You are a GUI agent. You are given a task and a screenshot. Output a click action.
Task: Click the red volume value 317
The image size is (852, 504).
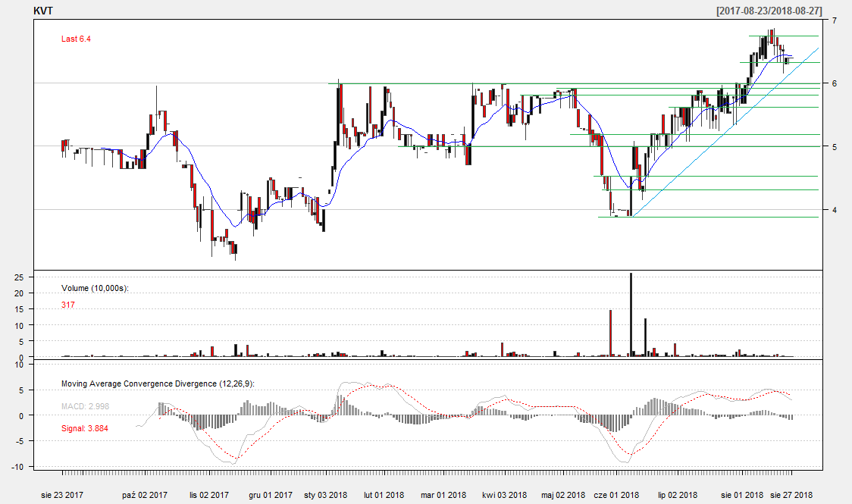point(68,305)
